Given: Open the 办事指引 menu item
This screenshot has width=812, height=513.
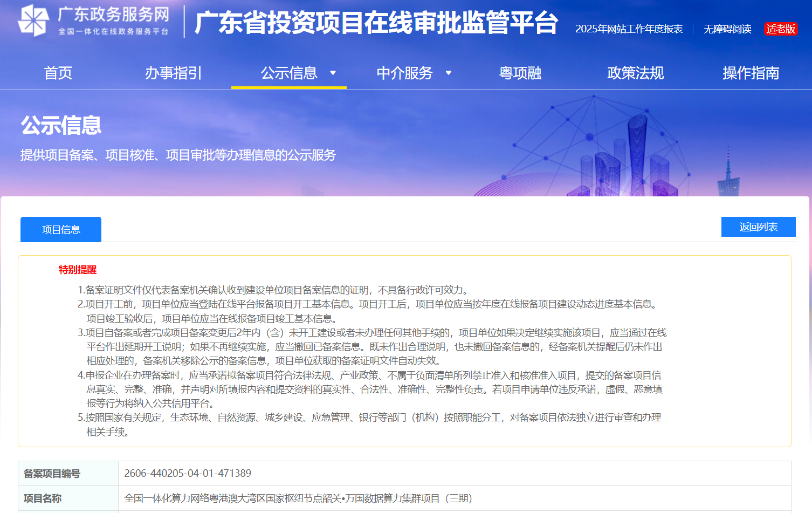Looking at the screenshot, I should point(173,73).
